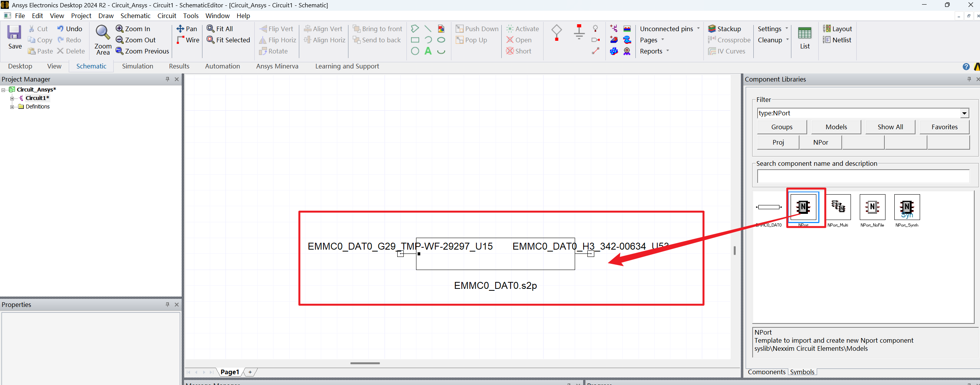Viewport: 980px width, 385px height.
Task: Open the Reports dropdown
Action: coord(654,51)
